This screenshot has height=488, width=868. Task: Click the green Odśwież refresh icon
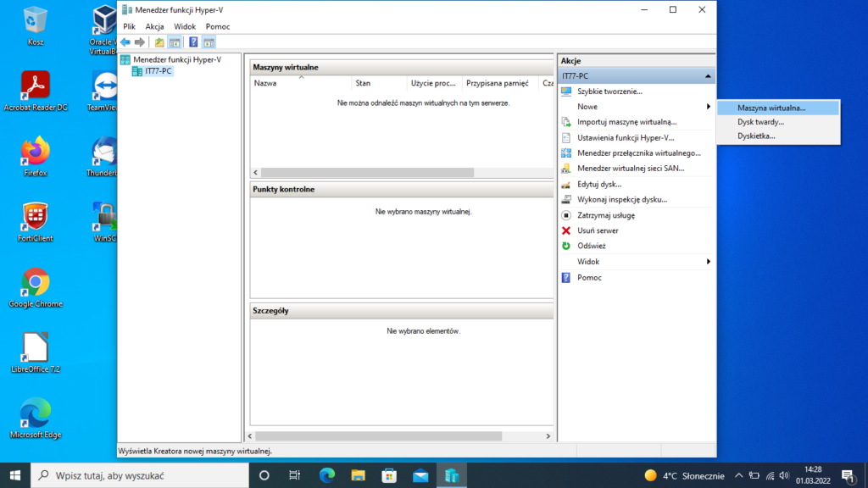point(566,246)
